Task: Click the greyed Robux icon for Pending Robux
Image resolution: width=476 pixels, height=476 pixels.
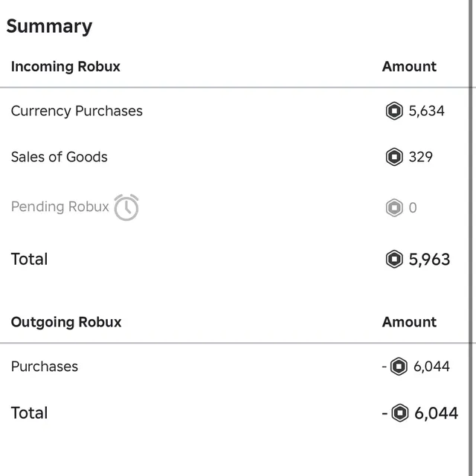Action: [394, 208]
